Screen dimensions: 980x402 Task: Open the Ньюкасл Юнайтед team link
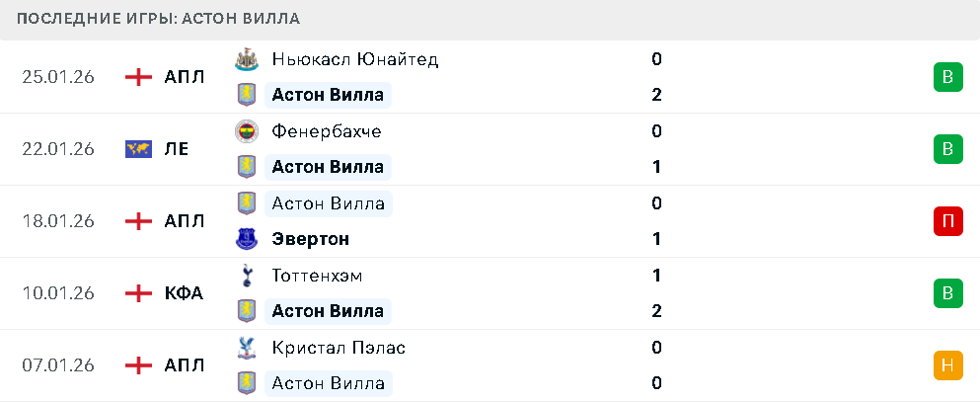tap(354, 59)
